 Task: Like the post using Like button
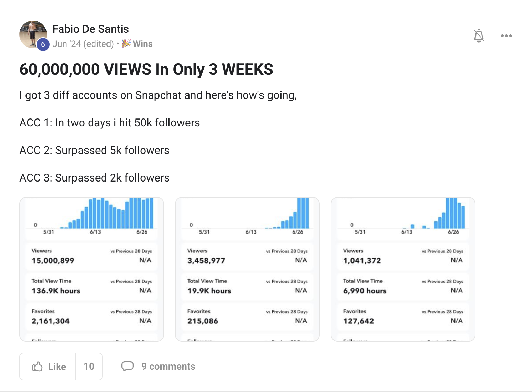(48, 367)
